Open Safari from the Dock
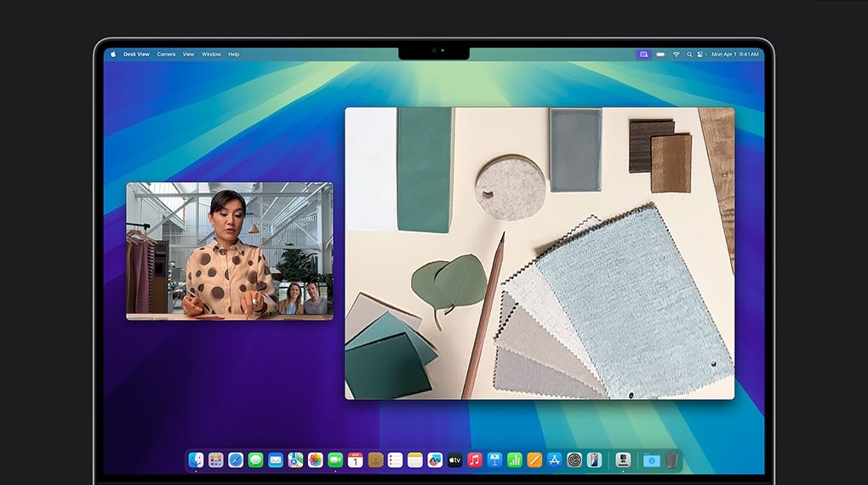The width and height of the screenshot is (868, 485). (236, 460)
